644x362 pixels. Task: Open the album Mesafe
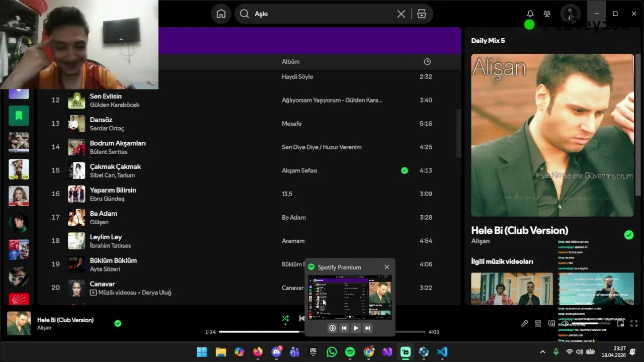pyautogui.click(x=292, y=124)
